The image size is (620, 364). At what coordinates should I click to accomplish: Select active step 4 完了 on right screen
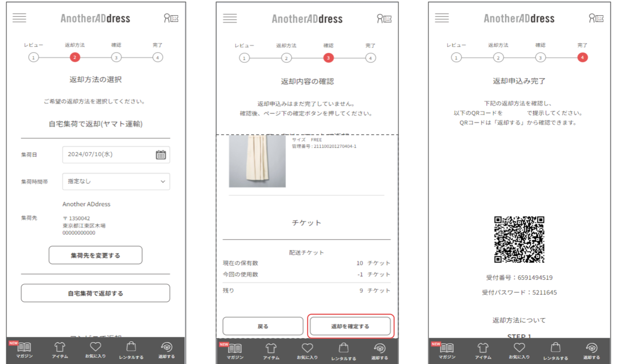tap(582, 57)
